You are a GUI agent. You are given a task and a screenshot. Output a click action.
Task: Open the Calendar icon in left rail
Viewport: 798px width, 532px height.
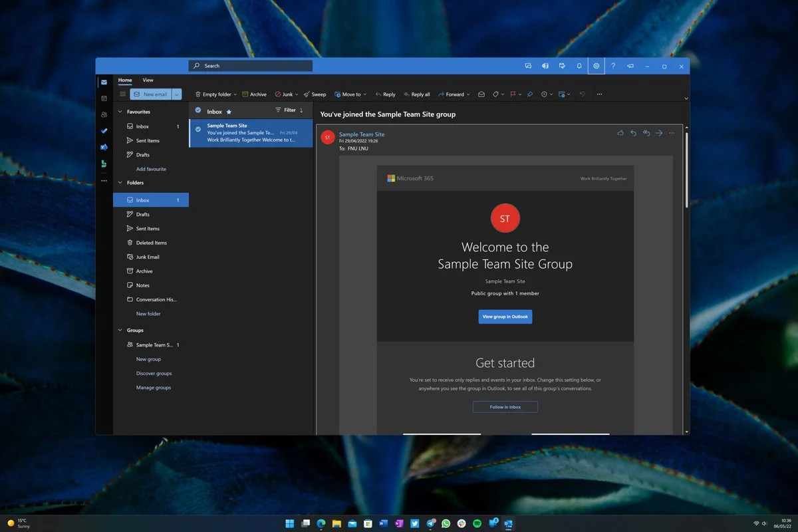pos(104,98)
